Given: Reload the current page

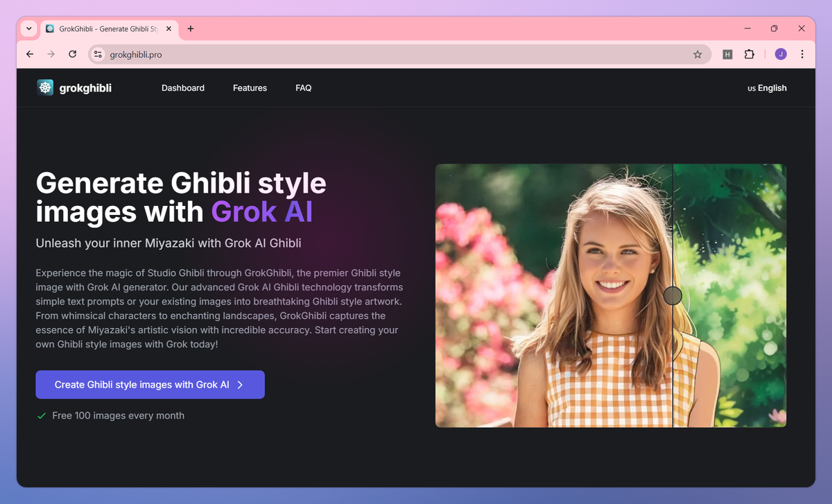Looking at the screenshot, I should point(72,54).
